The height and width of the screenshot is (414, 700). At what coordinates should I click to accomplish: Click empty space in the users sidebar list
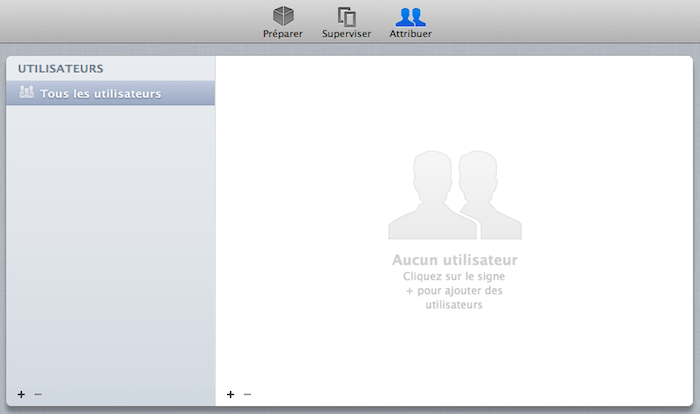[x=110, y=250]
